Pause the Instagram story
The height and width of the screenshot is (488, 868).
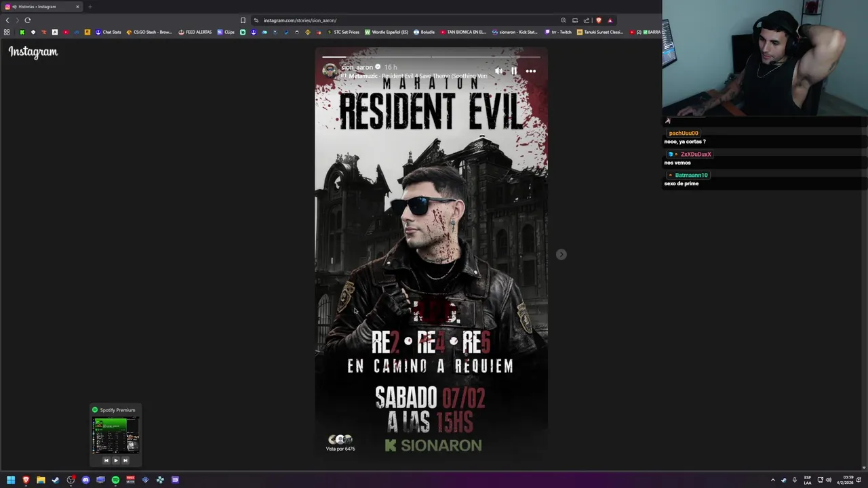point(514,70)
